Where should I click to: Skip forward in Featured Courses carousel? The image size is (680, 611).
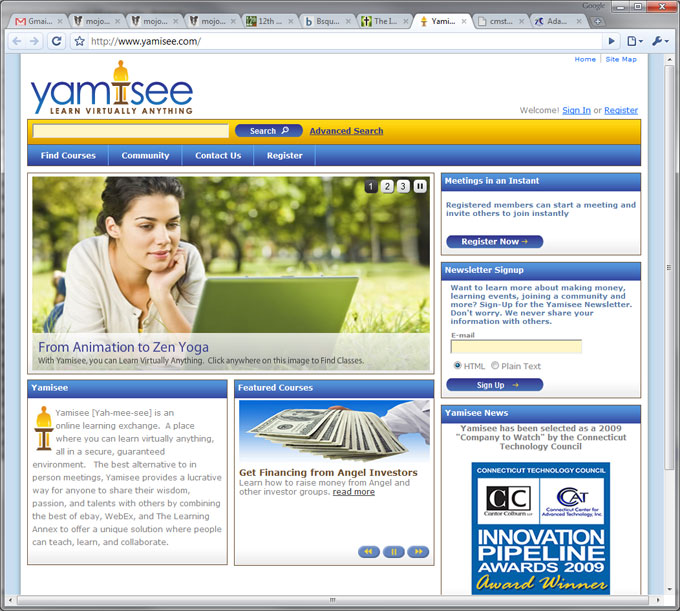[417, 551]
